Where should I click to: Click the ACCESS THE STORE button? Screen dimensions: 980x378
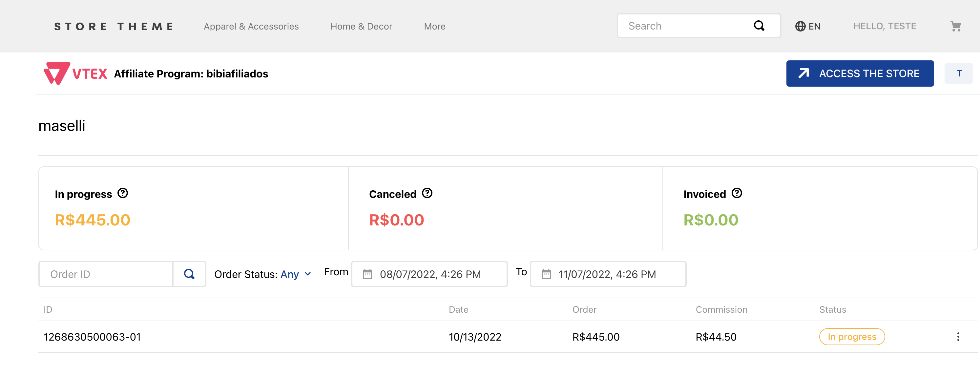(859, 74)
